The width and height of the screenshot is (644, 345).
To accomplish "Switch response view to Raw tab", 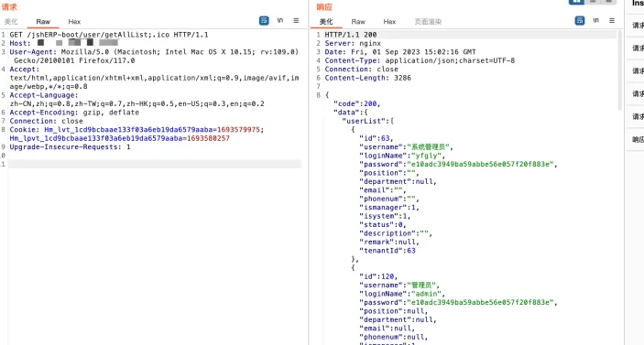I will tap(358, 22).
